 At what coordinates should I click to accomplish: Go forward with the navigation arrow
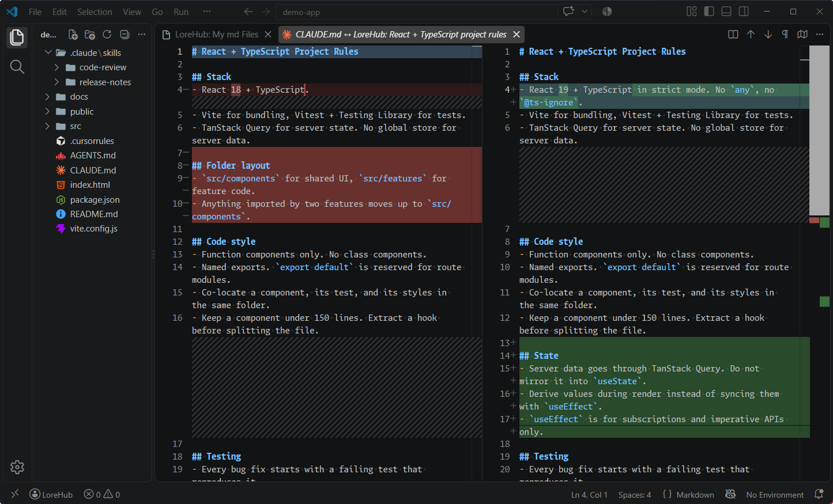(x=266, y=12)
